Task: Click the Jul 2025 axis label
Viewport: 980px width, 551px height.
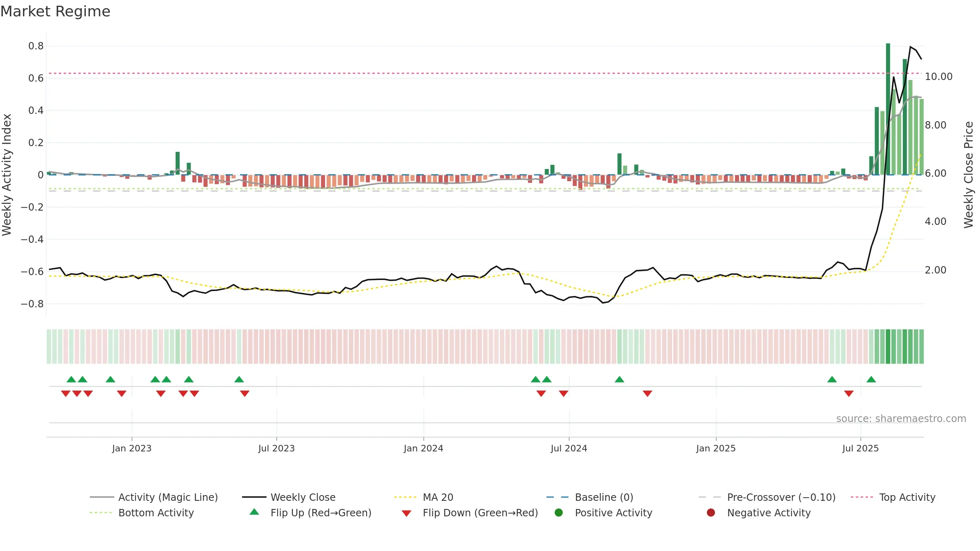Action: (x=860, y=448)
